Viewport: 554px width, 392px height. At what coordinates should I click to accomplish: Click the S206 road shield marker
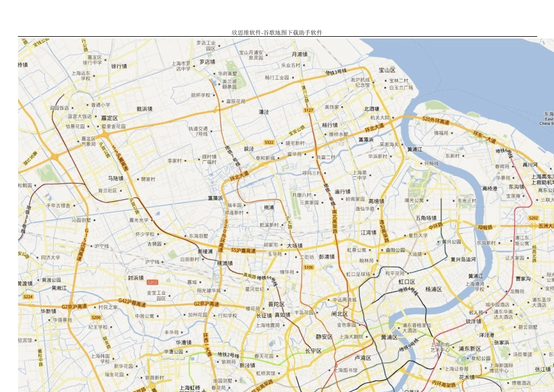tap(96, 317)
